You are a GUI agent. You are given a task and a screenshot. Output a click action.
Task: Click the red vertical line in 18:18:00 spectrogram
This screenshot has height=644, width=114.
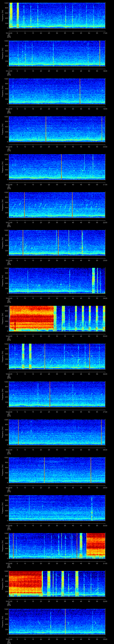click(x=80, y=91)
